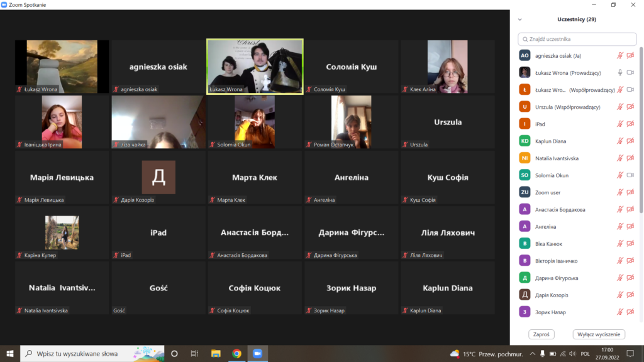Click the Zaproś invite button
Screen dimensions: 644x362
(541, 334)
